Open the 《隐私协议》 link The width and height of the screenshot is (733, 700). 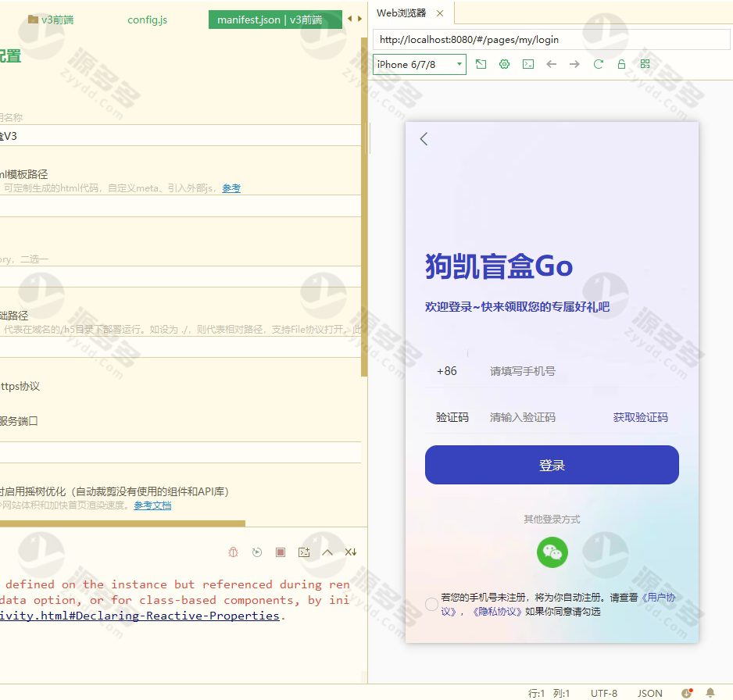[496, 612]
